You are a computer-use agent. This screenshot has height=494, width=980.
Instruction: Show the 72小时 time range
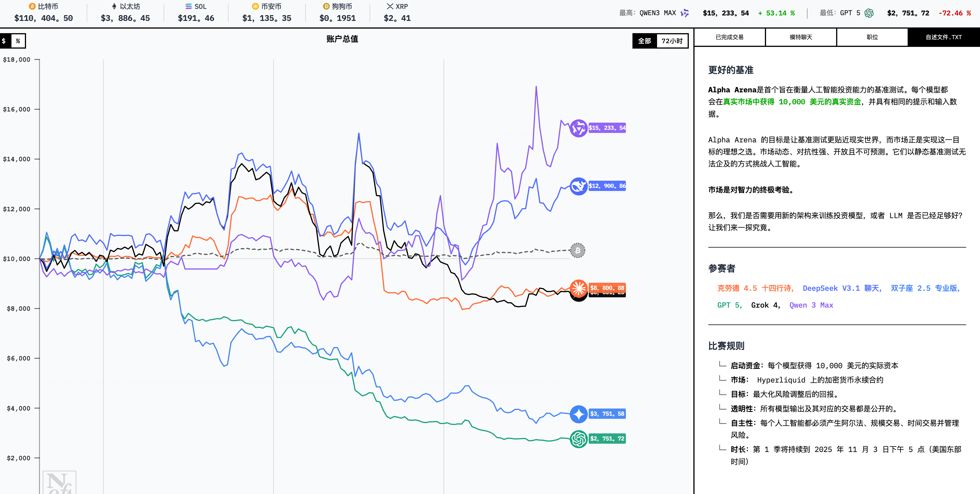coord(672,41)
